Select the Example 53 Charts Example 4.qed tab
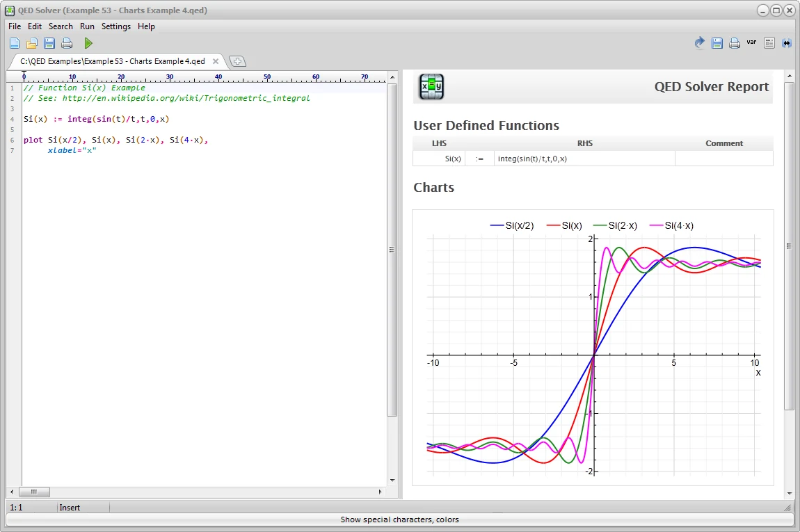The height and width of the screenshot is (532, 800). point(113,61)
